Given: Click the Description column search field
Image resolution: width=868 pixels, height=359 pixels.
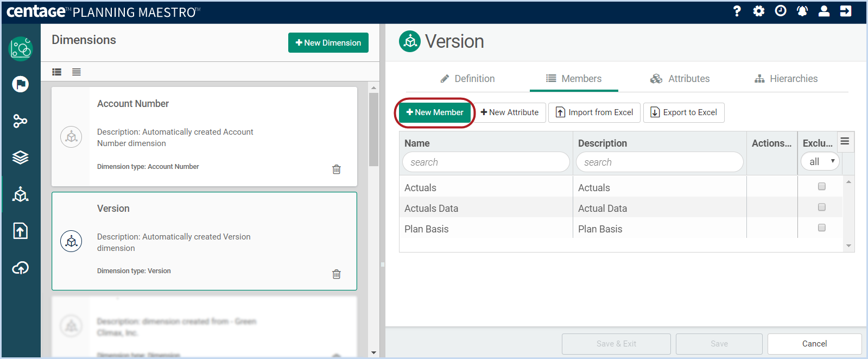Looking at the screenshot, I should pos(660,162).
